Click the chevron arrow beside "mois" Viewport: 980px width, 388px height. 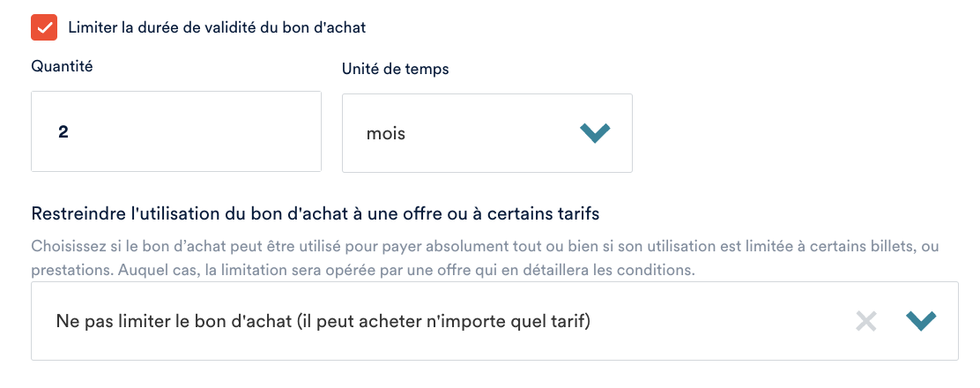(x=595, y=133)
